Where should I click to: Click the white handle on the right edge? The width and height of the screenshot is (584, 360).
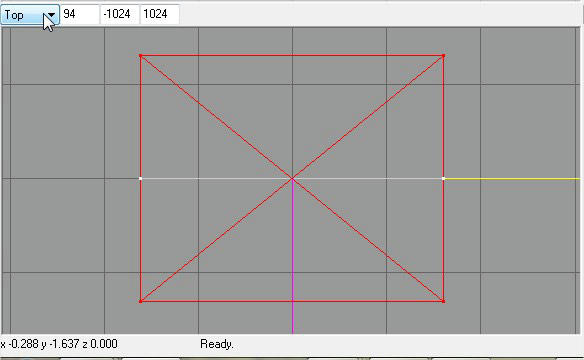tap(443, 179)
